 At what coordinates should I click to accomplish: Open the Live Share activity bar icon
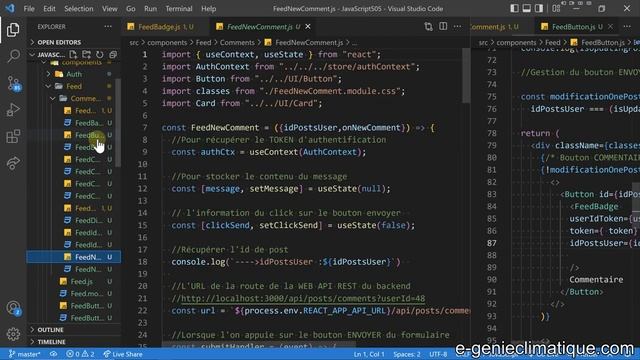click(x=13, y=163)
